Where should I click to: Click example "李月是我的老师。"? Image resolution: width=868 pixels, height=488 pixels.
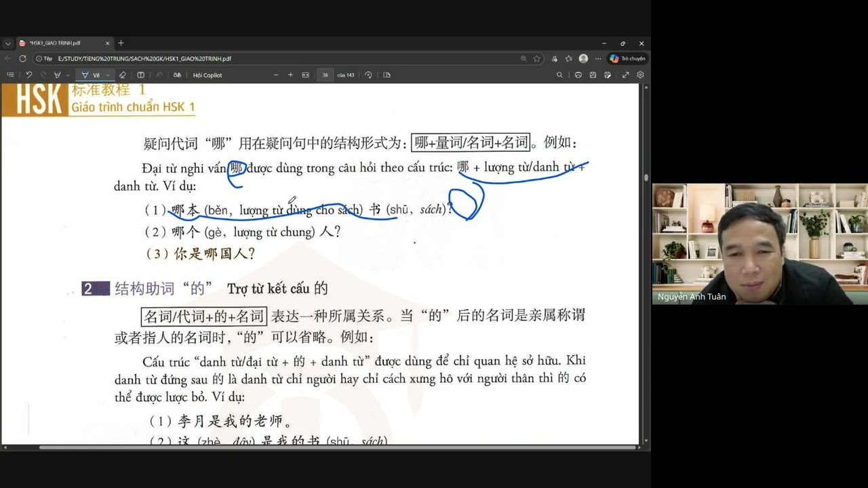[x=235, y=422]
